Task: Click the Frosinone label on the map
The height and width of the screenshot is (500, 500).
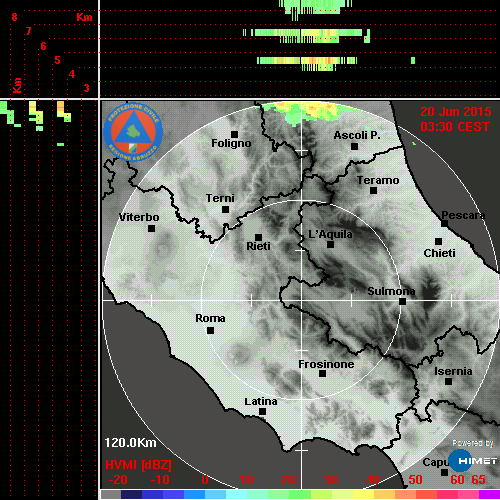Action: click(x=326, y=364)
